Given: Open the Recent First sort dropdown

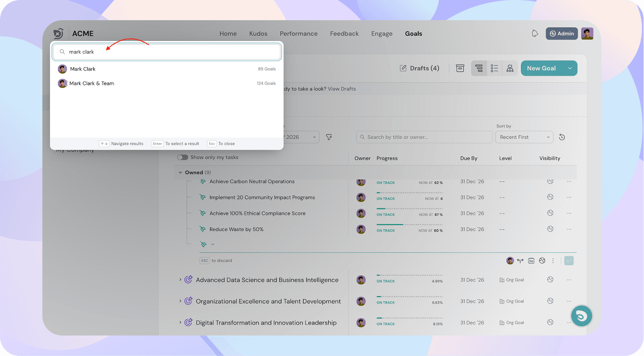Looking at the screenshot, I should coord(524,137).
